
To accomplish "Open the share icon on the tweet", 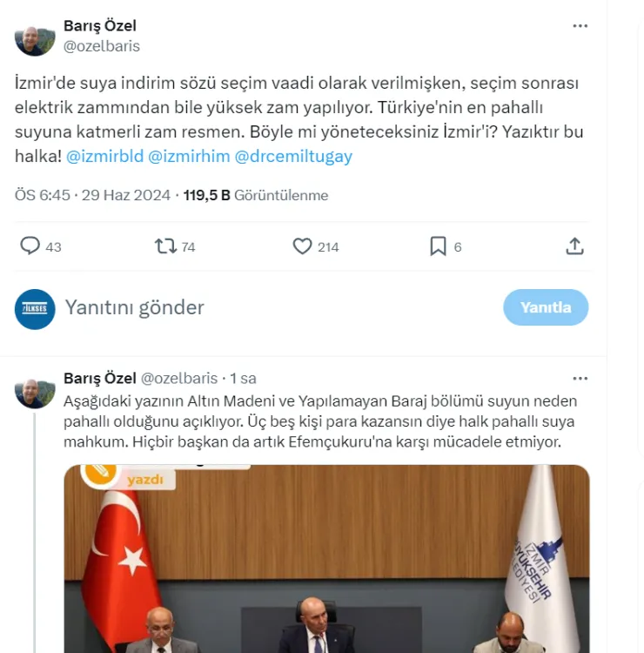I will (x=574, y=246).
